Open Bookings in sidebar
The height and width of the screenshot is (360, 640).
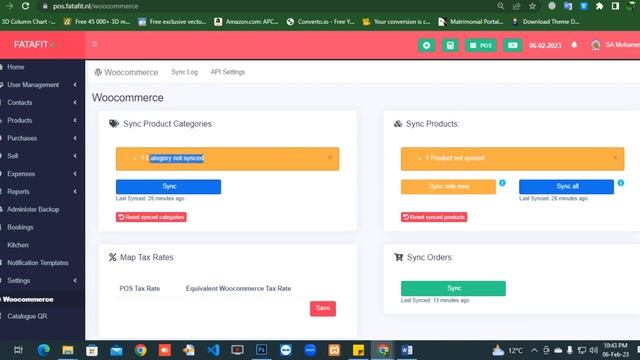pyautogui.click(x=20, y=227)
